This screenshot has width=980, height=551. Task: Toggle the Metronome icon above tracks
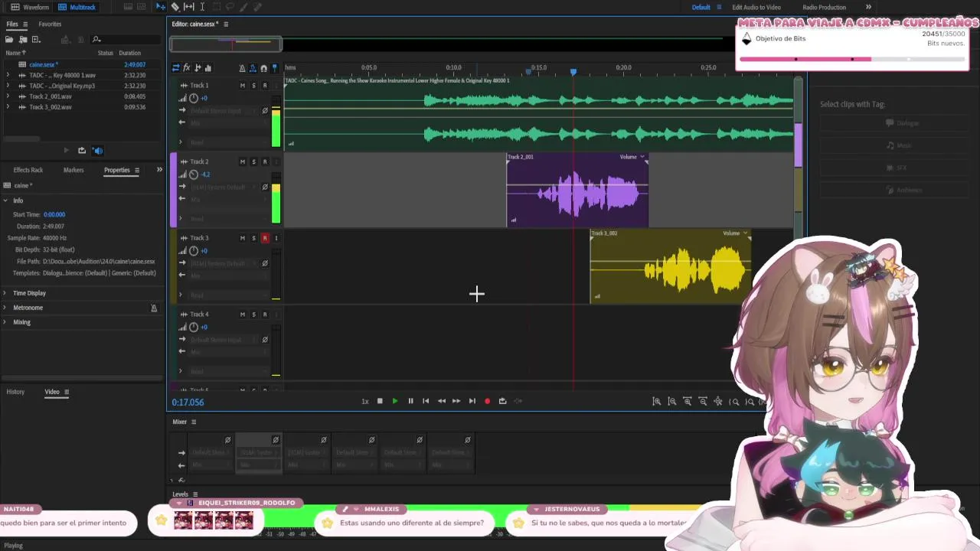pyautogui.click(x=242, y=68)
